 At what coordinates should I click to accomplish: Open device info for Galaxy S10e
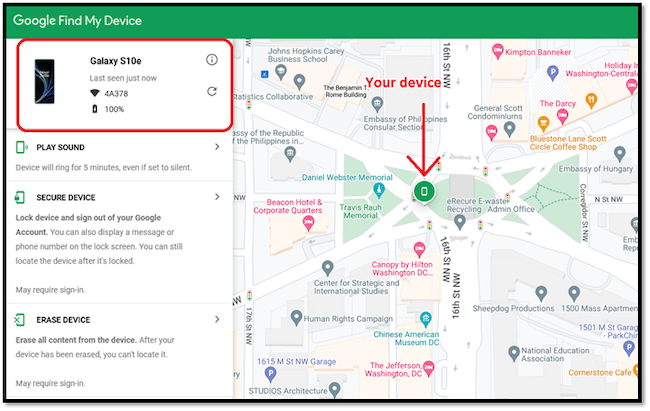[212, 60]
